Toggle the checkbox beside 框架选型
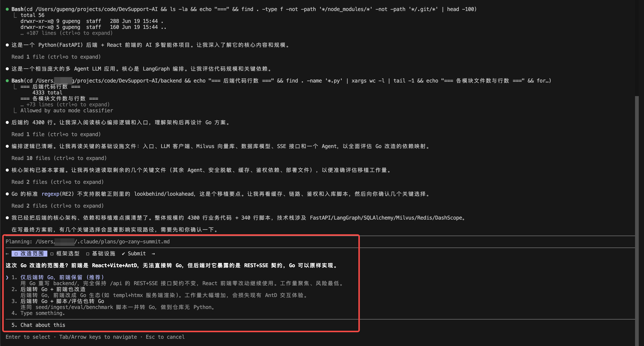 point(52,254)
